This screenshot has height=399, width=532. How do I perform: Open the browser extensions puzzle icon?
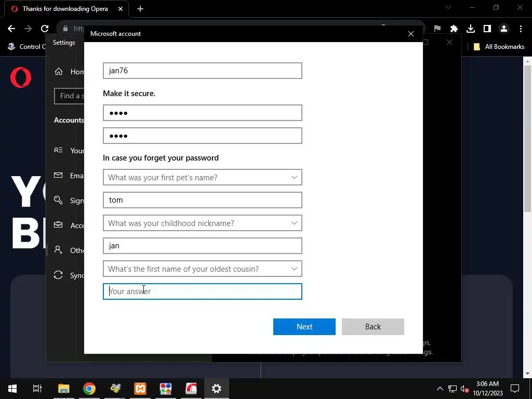[454, 29]
